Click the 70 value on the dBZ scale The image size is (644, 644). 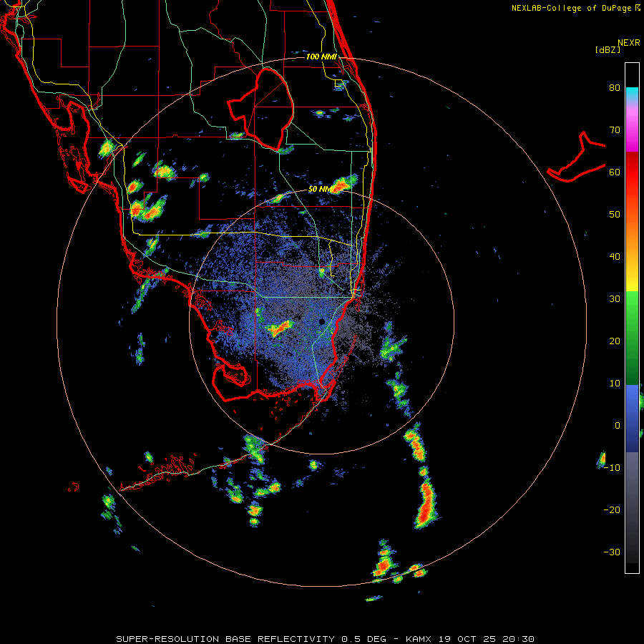[x=615, y=130]
